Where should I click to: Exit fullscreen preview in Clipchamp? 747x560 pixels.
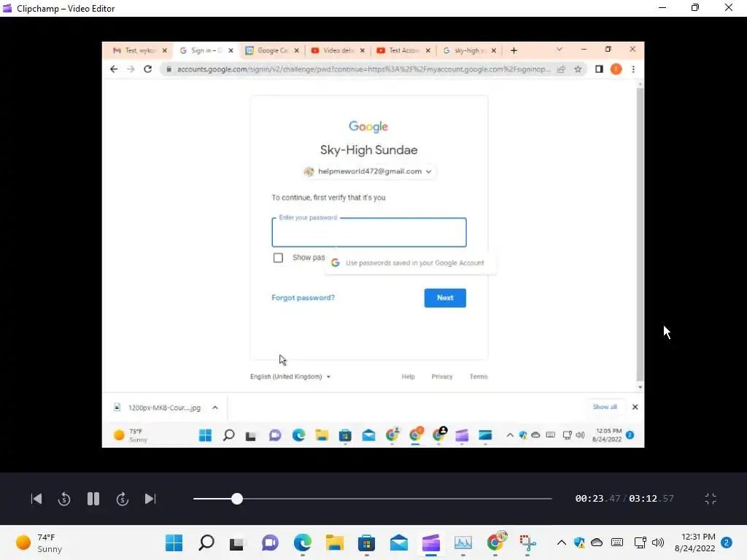coord(711,499)
